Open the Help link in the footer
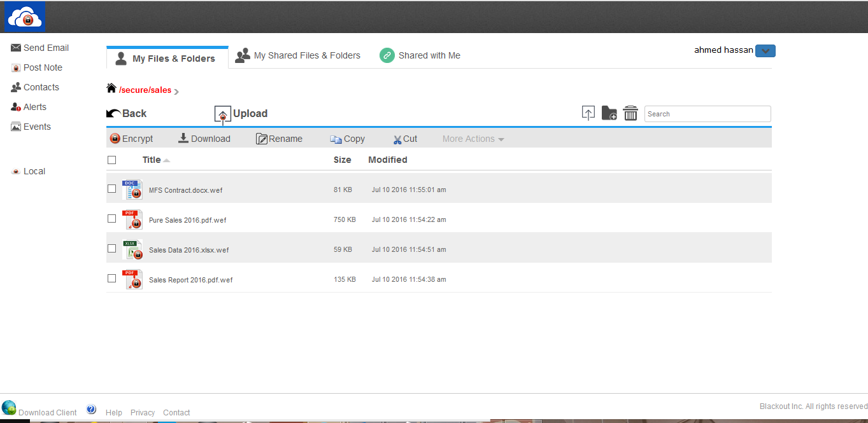868x423 pixels. 113,412
